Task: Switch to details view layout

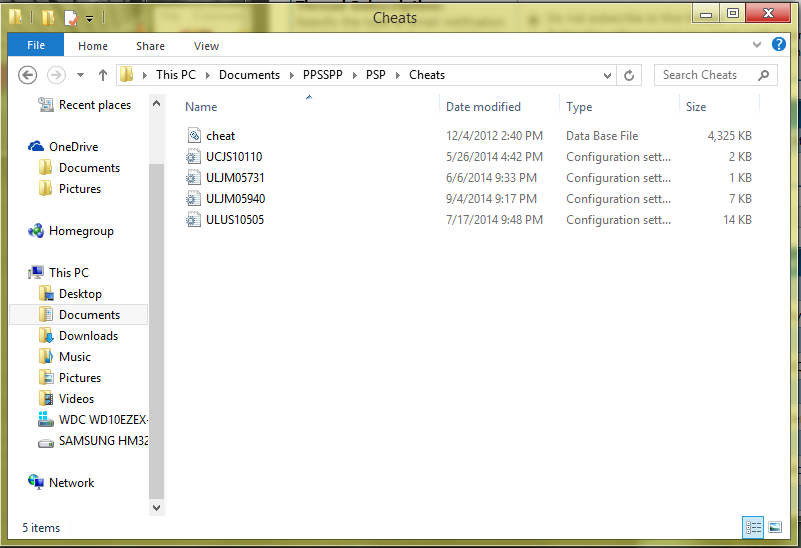Action: coord(752,527)
